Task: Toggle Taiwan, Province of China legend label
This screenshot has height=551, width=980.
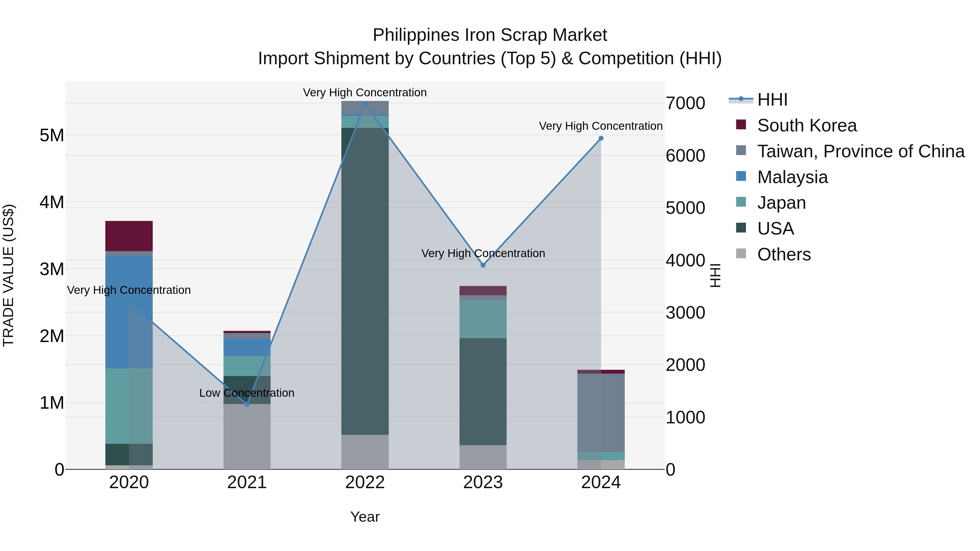Action: [x=861, y=151]
